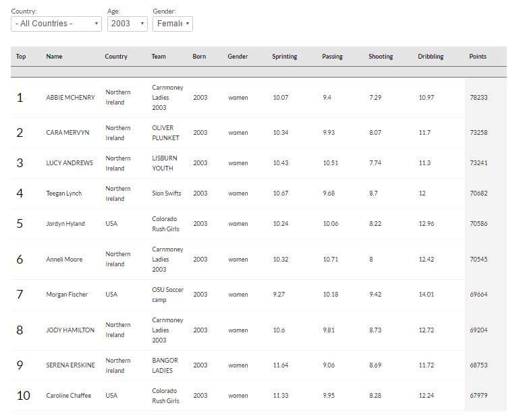Sort by the Shooting column header
Image resolution: width=527 pixels, height=420 pixels.
[381, 57]
